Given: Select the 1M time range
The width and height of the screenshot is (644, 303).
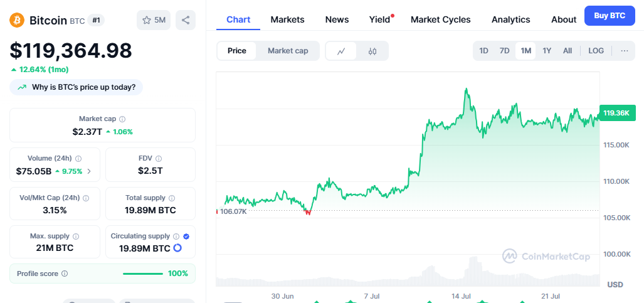Looking at the screenshot, I should click(x=525, y=51).
